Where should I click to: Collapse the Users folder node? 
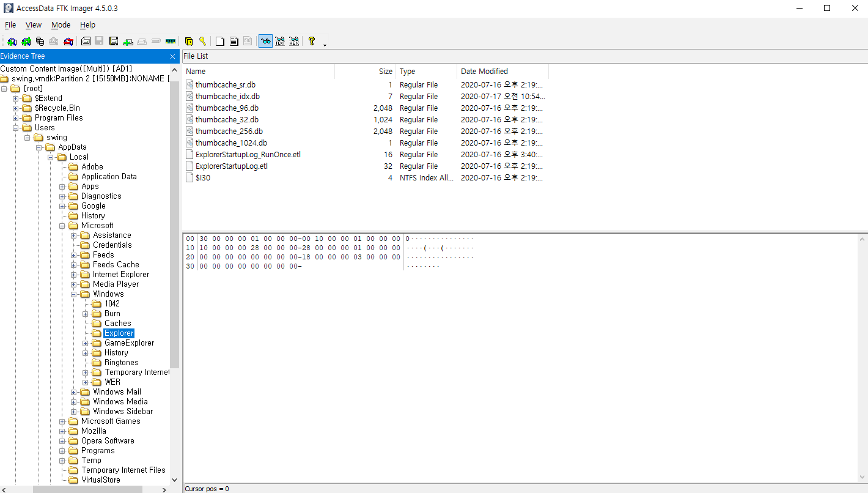[x=16, y=127]
